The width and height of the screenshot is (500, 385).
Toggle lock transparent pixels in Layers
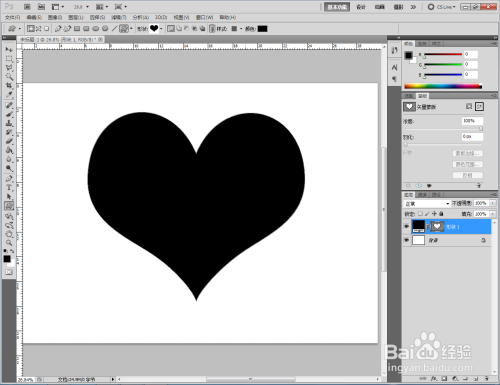tap(420, 214)
